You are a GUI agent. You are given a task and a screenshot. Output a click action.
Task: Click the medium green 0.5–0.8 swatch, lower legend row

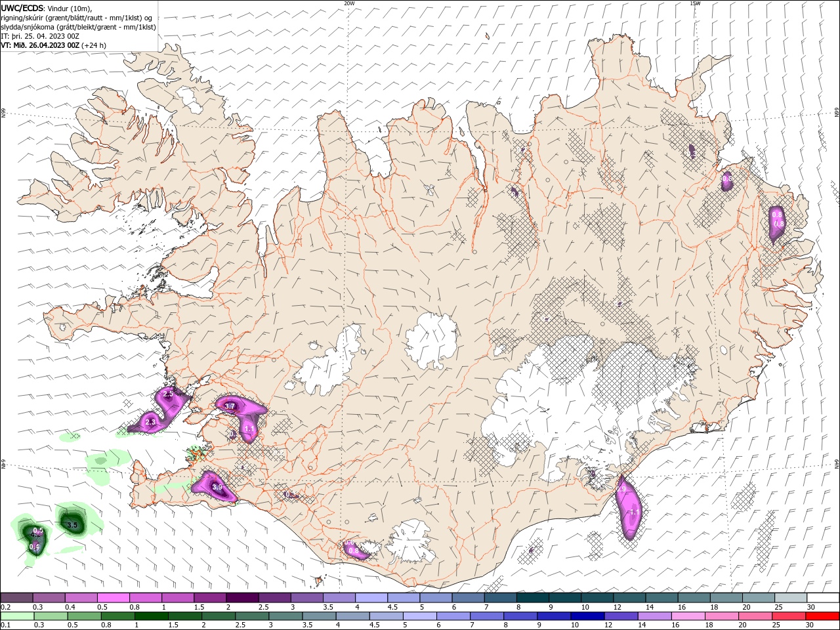(x=84, y=616)
